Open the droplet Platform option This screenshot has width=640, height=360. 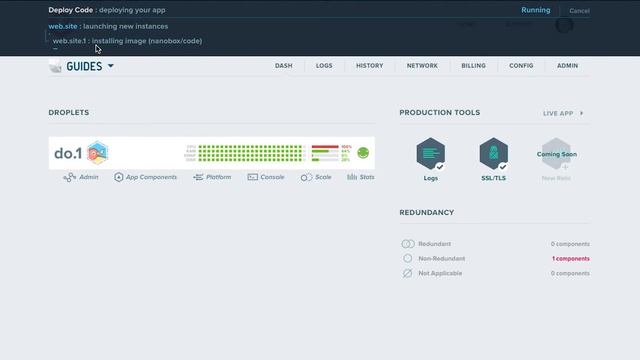(x=212, y=177)
